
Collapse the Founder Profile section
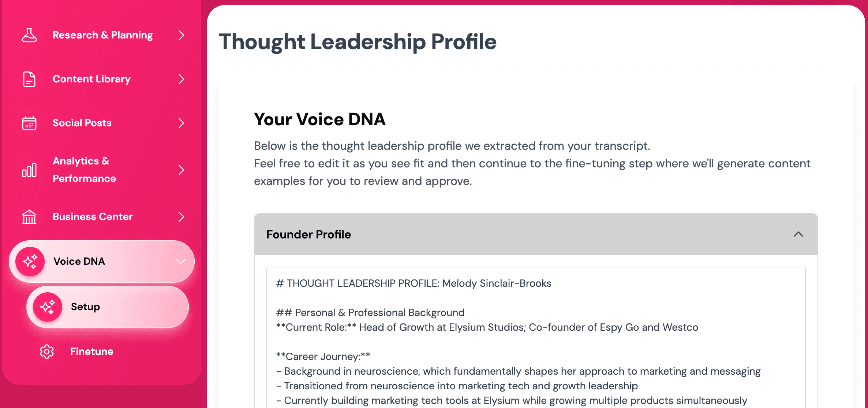798,235
